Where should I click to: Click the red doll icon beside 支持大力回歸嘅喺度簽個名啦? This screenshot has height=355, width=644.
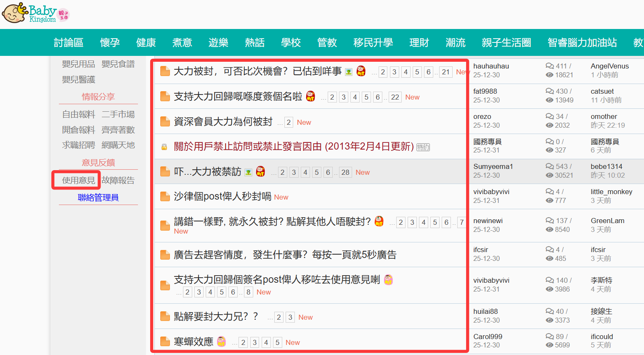310,96
